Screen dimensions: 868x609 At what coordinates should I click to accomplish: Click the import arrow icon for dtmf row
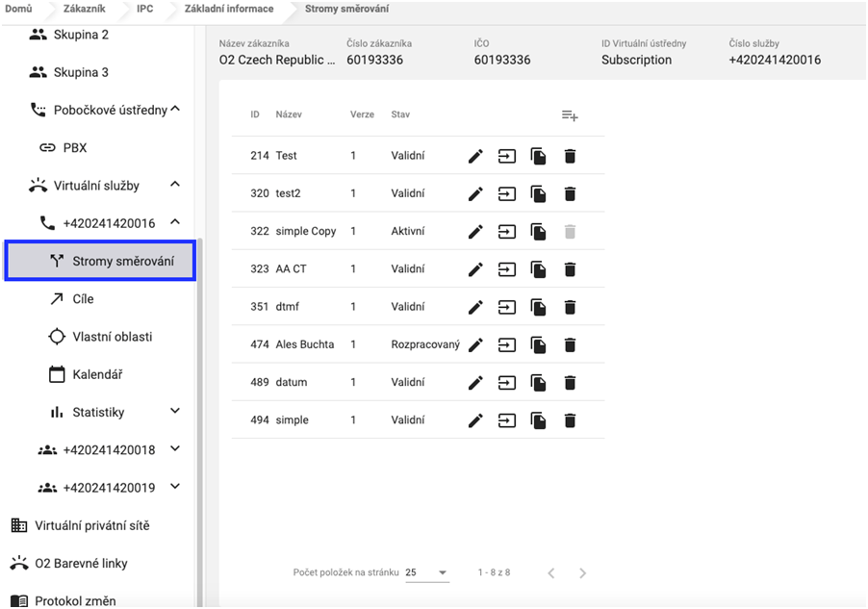(506, 307)
